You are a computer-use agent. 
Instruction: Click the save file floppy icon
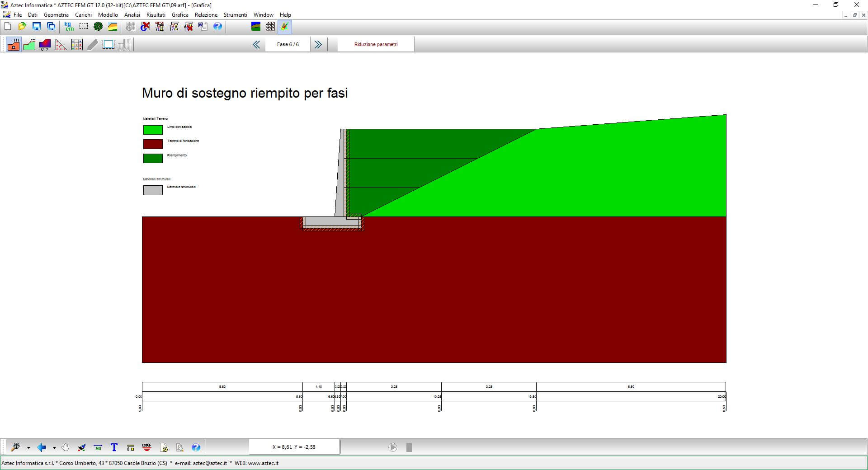37,27
